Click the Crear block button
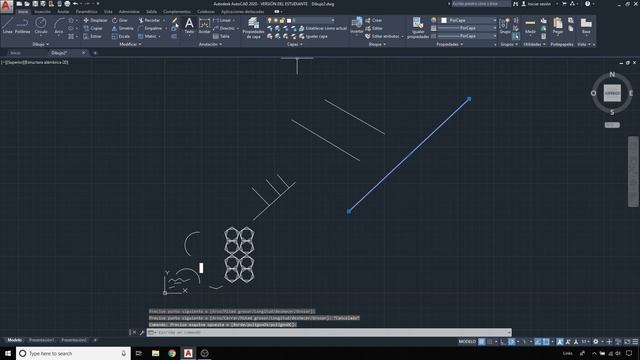The width and height of the screenshot is (640, 360). [373, 20]
